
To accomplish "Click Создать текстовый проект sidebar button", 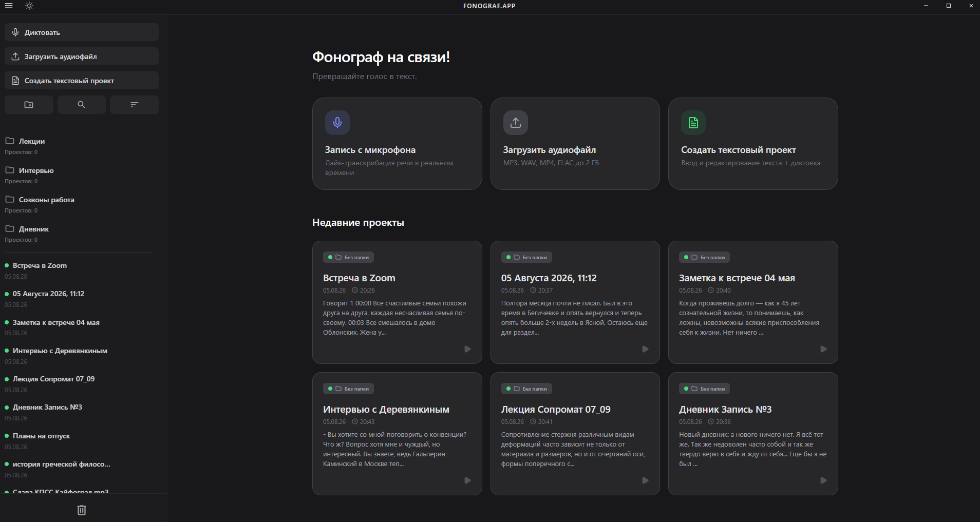I will (x=82, y=81).
